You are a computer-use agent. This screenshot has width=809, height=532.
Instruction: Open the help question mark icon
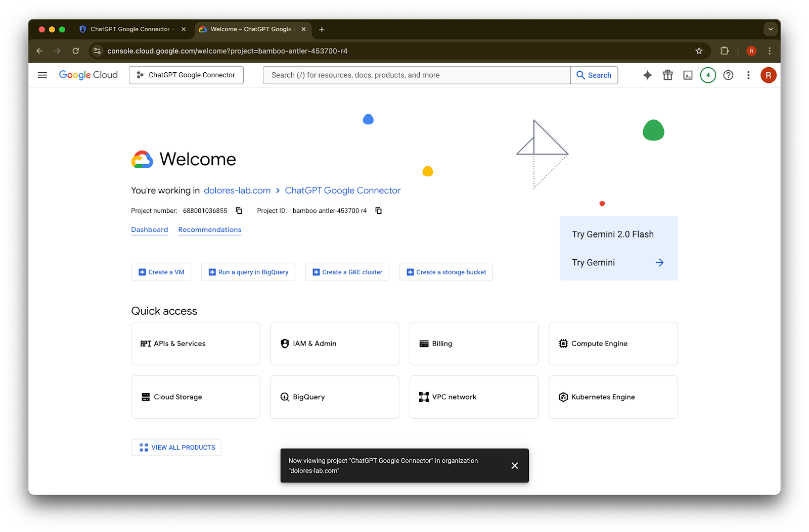pyautogui.click(x=728, y=75)
